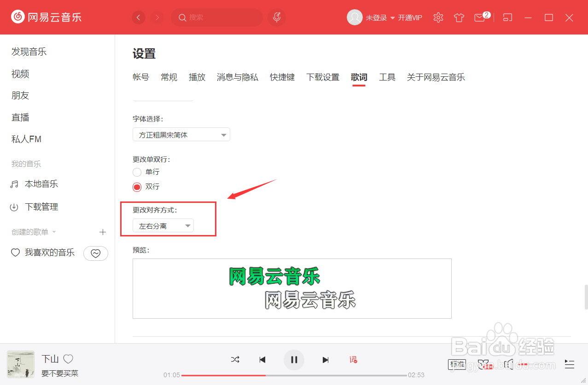Toggle desktop lyrics 词 icon

point(353,360)
